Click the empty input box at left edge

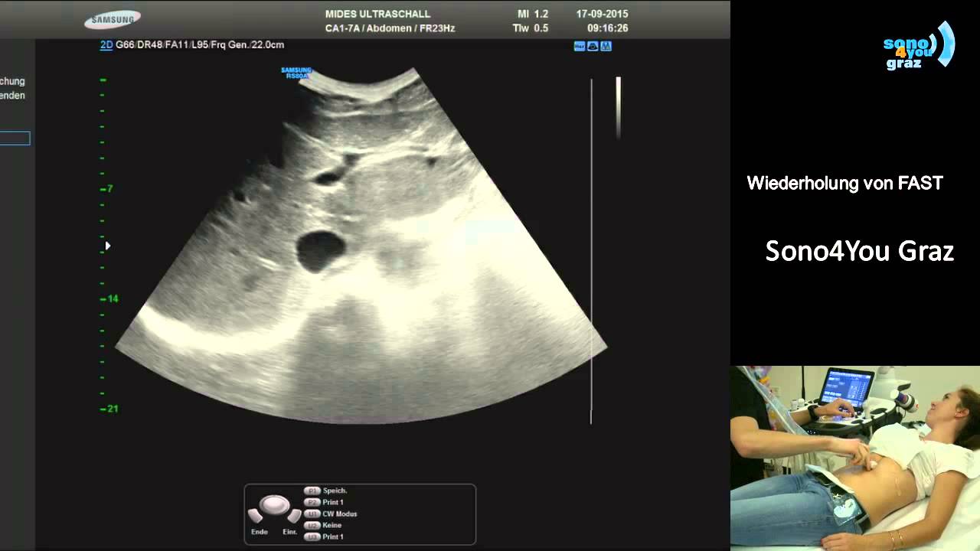[x=15, y=139]
